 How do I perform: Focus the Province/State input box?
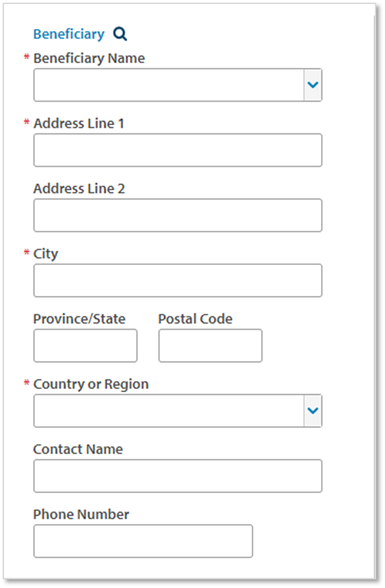click(85, 346)
